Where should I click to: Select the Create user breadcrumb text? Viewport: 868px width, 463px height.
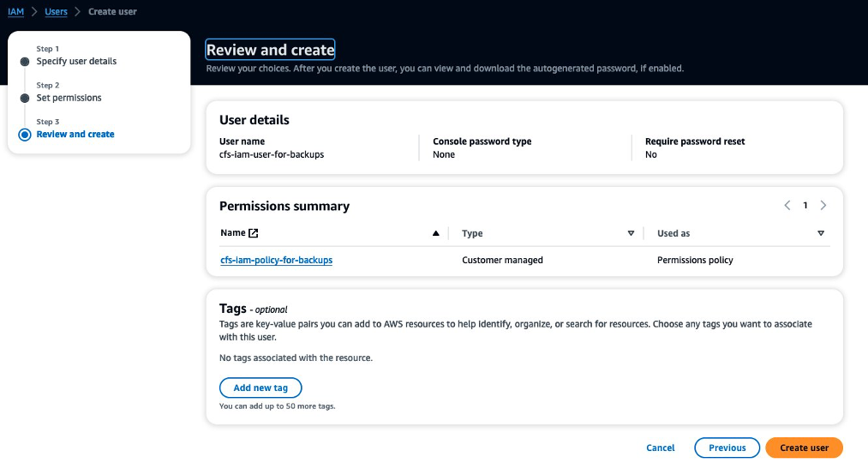[112, 12]
